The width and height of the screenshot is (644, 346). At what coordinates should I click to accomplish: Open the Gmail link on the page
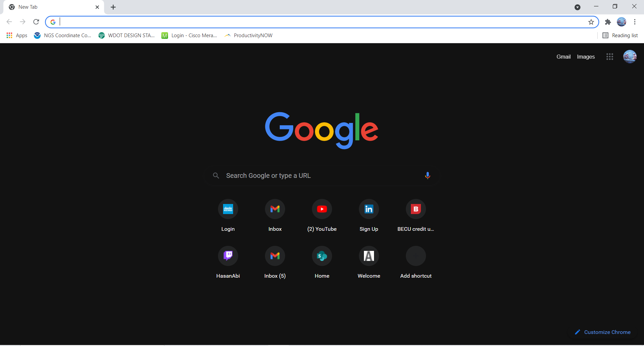(x=563, y=57)
